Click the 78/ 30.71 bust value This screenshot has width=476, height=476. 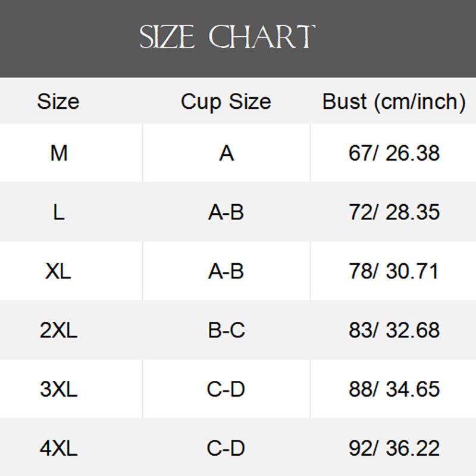pyautogui.click(x=394, y=271)
